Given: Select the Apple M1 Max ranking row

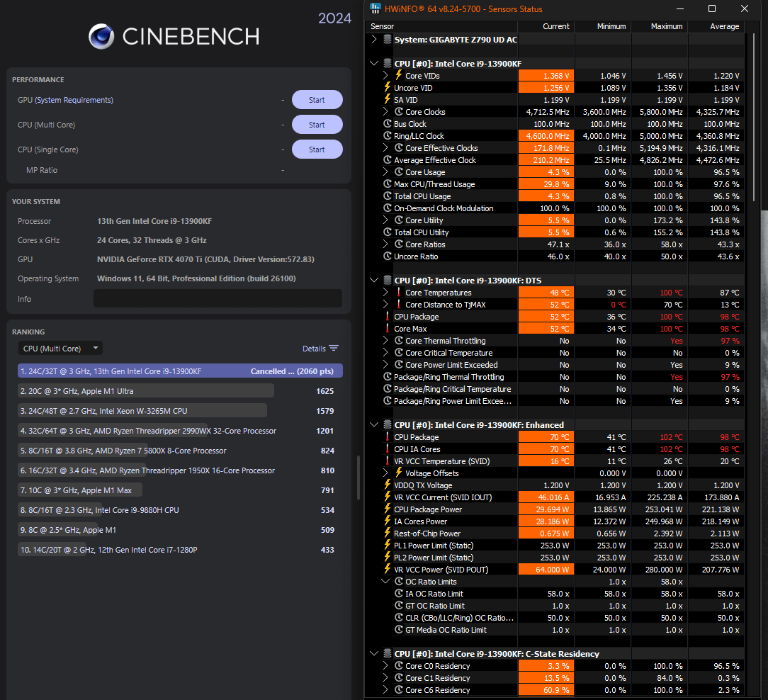Looking at the screenshot, I should (x=180, y=490).
